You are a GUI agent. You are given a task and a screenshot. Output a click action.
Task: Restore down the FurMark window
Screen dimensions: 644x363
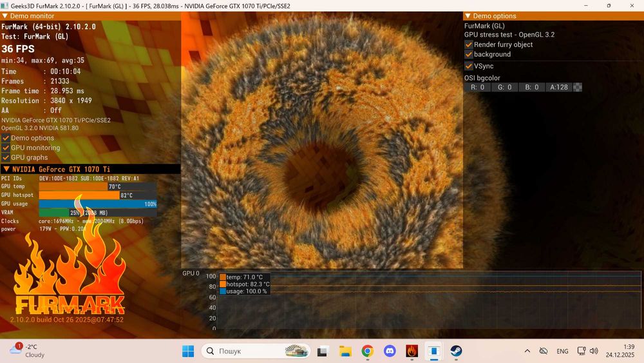[x=609, y=6]
